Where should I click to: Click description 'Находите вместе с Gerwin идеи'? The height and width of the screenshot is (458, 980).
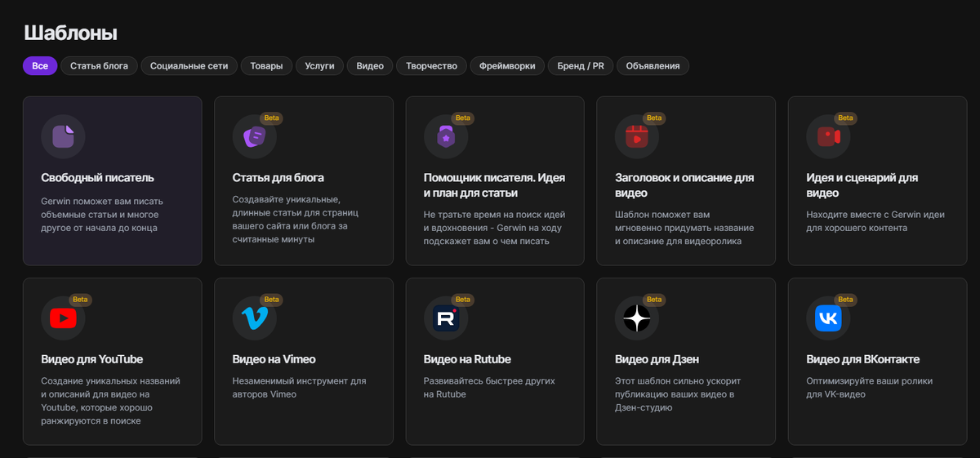(x=875, y=220)
